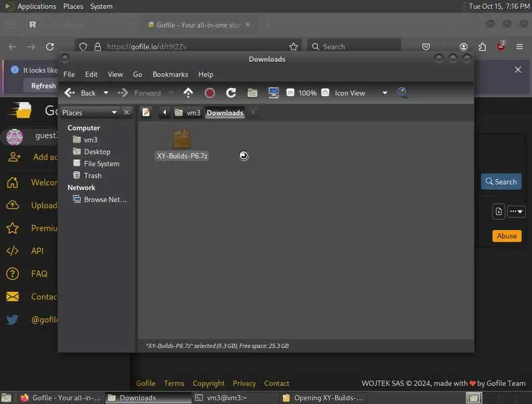Click the Firefox shield tracking protection icon
The height and width of the screenshot is (404, 532).
[83, 46]
